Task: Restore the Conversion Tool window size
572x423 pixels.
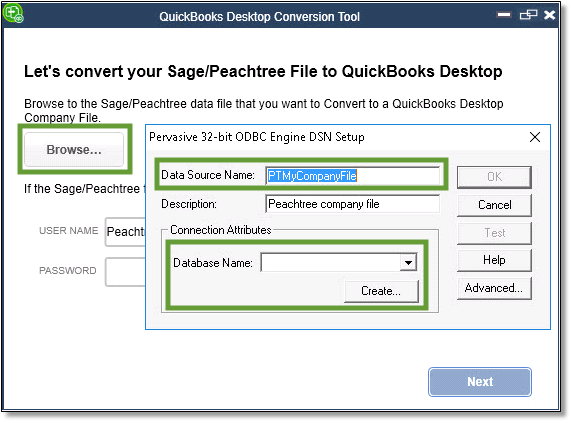Action: tap(528, 15)
